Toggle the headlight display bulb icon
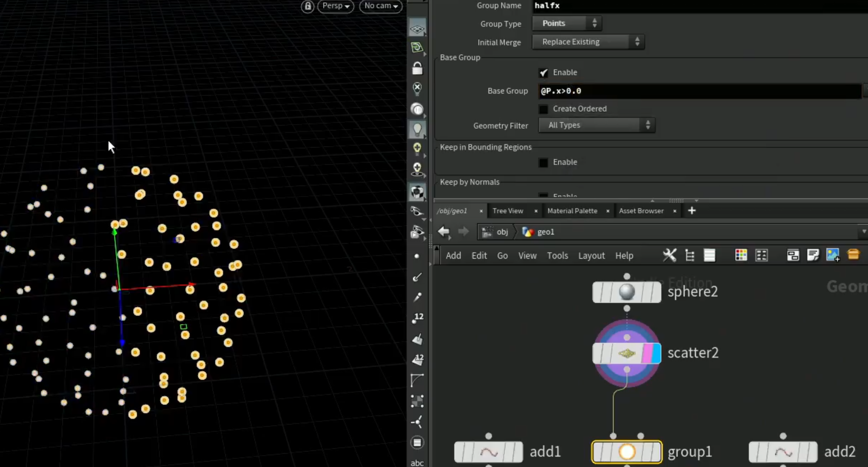868x467 pixels. (417, 129)
